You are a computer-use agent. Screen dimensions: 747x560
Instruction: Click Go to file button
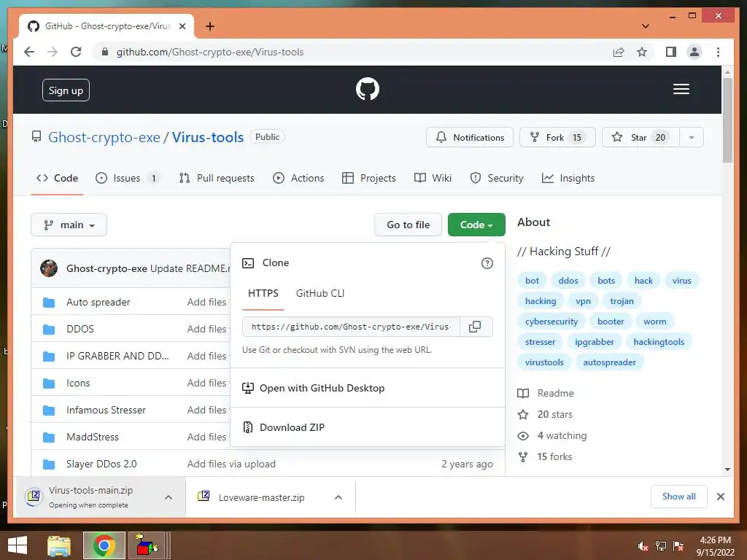pos(409,225)
